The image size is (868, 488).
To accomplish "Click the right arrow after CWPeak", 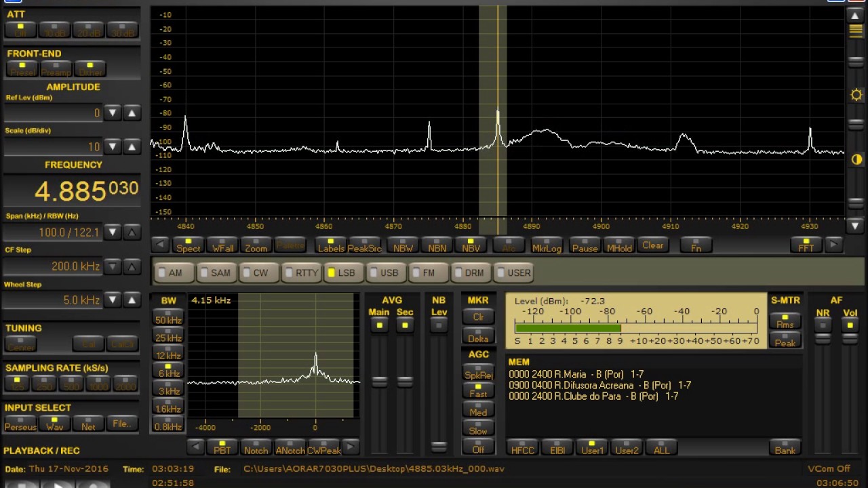I will [350, 447].
